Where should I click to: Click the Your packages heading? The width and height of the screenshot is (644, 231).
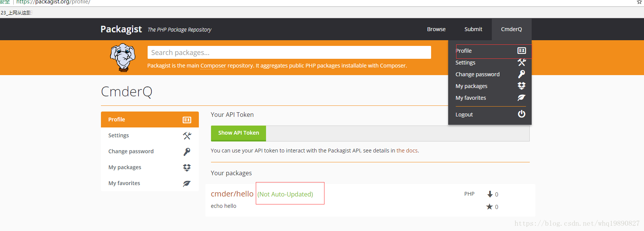tap(231, 173)
